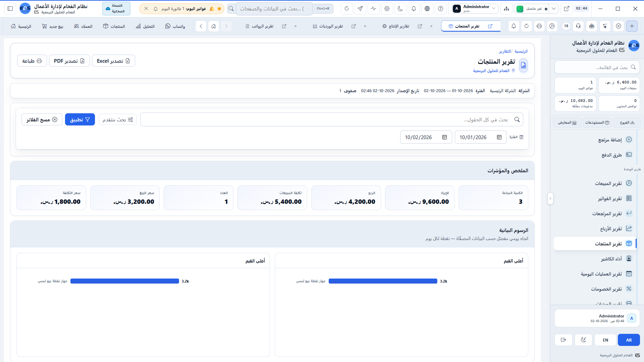The width and height of the screenshot is (644, 362).
Task: Open the activity pulse icon
Action: click(x=374, y=9)
